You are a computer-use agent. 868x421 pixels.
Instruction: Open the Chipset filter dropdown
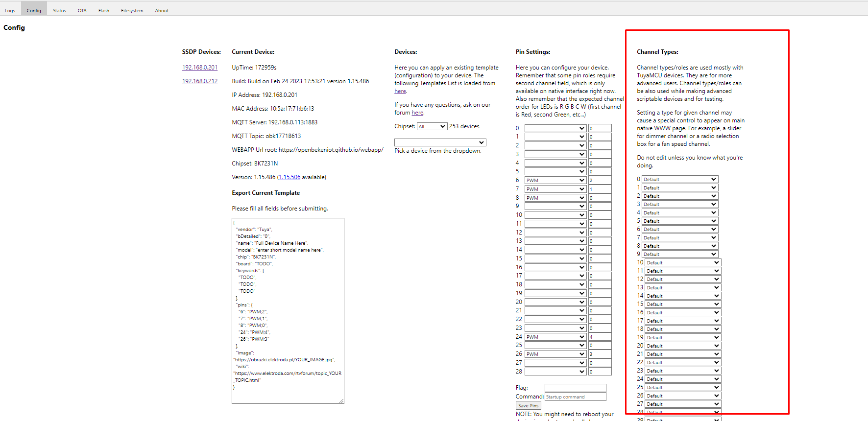tap(432, 126)
